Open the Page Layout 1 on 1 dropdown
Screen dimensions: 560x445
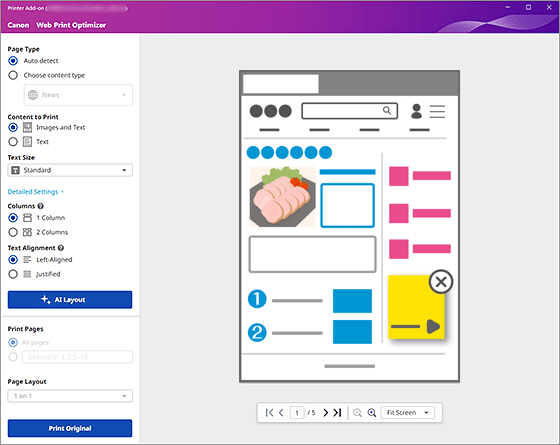tap(70, 396)
